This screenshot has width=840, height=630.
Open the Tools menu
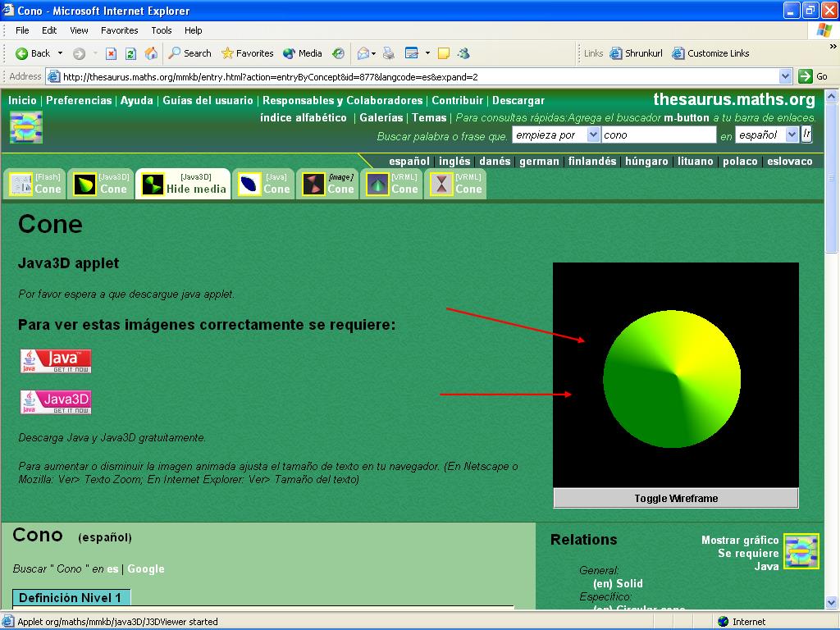click(x=161, y=30)
